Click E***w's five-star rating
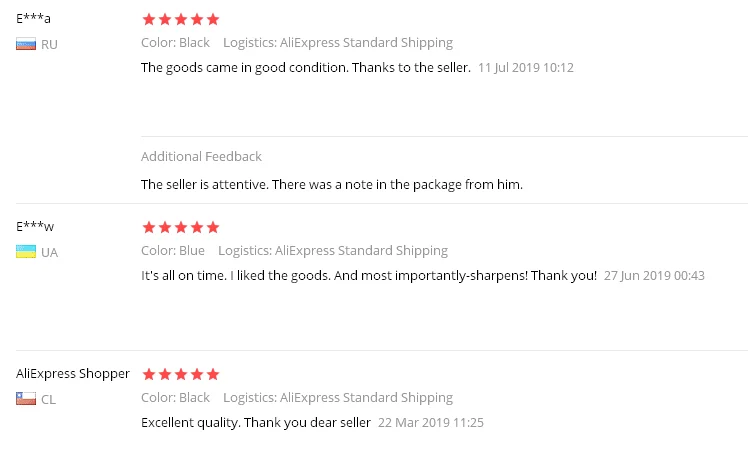748x465 pixels. point(181,227)
